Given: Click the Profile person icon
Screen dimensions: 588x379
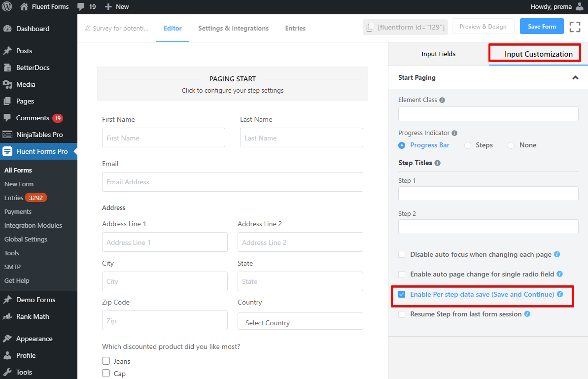Looking at the screenshot, I should [7, 355].
